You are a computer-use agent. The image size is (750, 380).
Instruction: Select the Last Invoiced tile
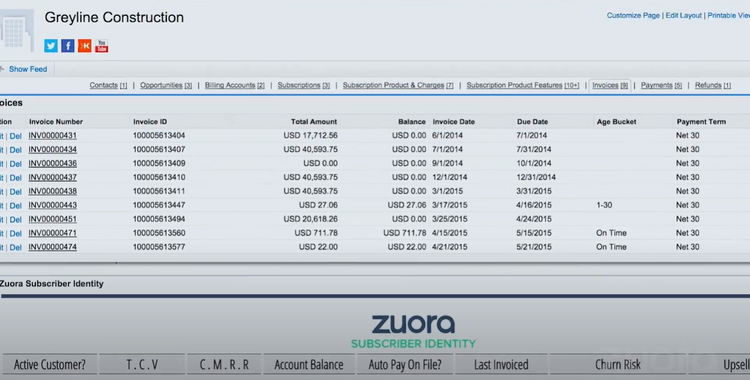pyautogui.click(x=501, y=365)
